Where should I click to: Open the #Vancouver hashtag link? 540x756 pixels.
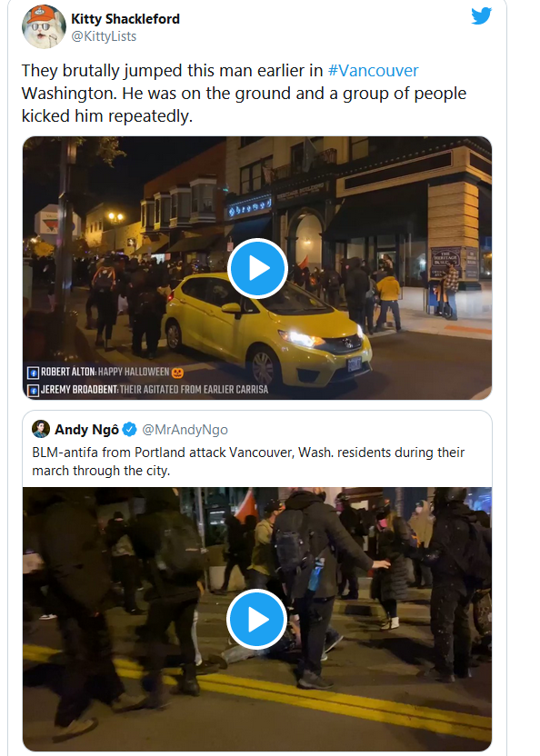pos(373,70)
